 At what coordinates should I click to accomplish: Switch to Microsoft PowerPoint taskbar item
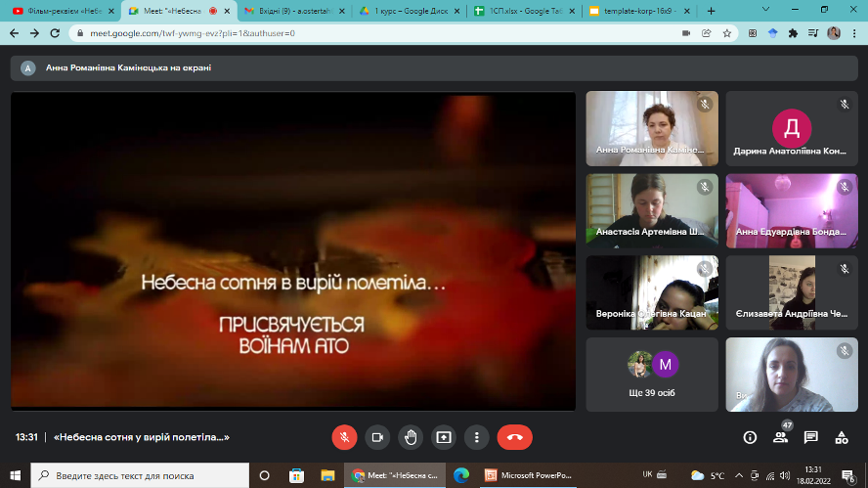coord(528,475)
